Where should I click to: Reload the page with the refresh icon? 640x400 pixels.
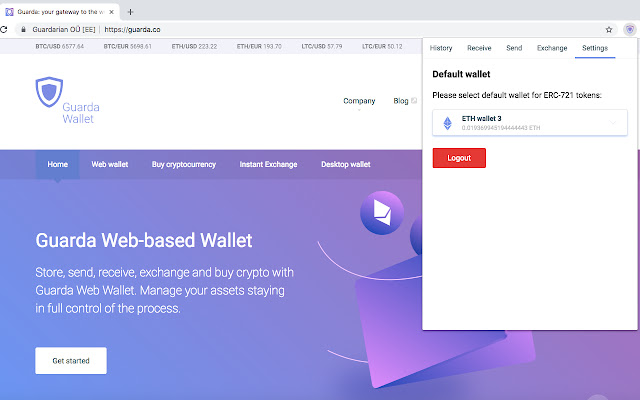tap(4, 29)
